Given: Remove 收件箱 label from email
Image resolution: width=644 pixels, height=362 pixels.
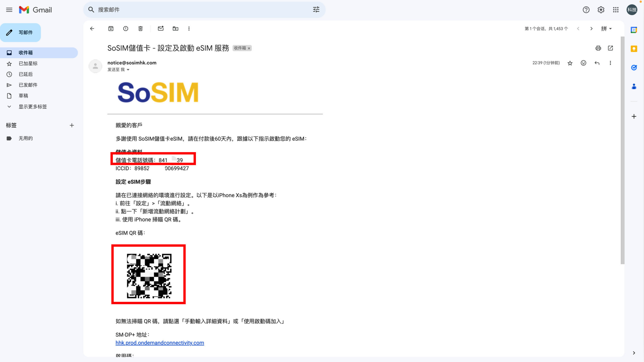Looking at the screenshot, I should click(x=249, y=48).
